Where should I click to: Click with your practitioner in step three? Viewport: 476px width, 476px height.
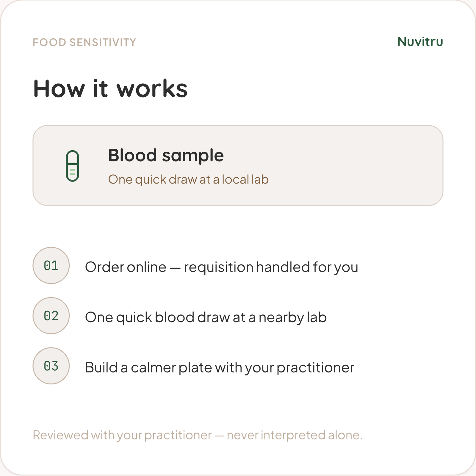(x=285, y=368)
